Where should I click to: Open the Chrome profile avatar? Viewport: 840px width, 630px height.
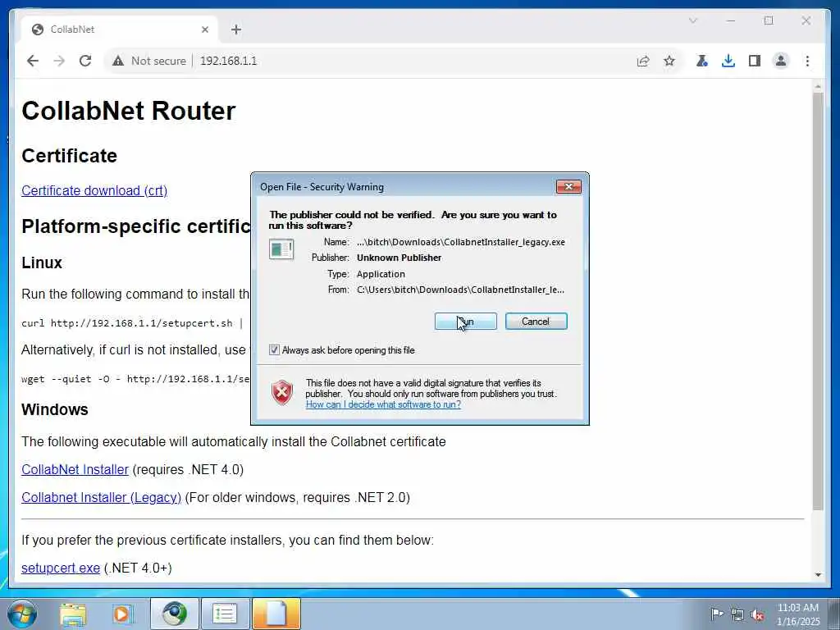pyautogui.click(x=781, y=61)
